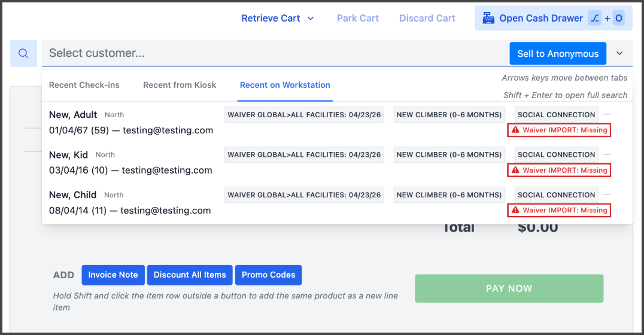Open the chevron beside Sell to Anonymous

point(619,53)
